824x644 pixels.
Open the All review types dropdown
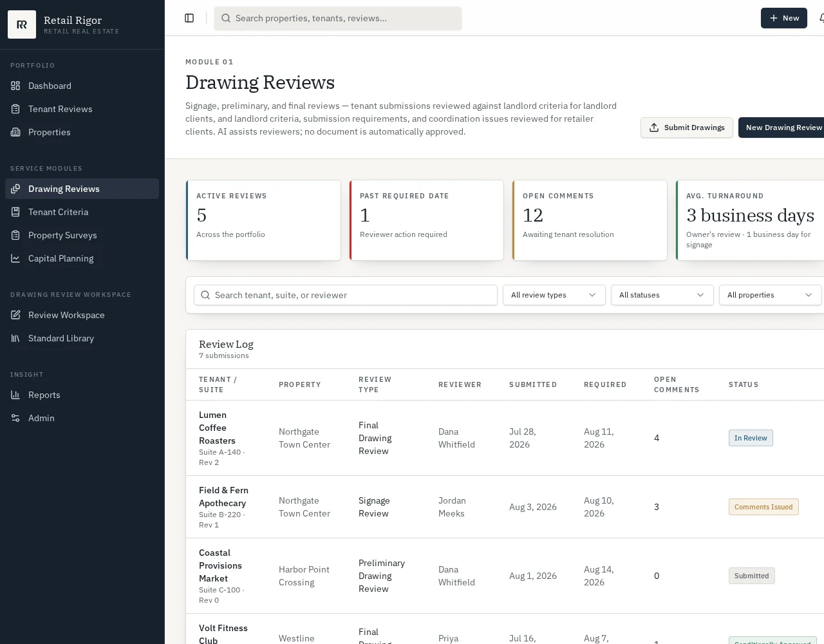(554, 295)
